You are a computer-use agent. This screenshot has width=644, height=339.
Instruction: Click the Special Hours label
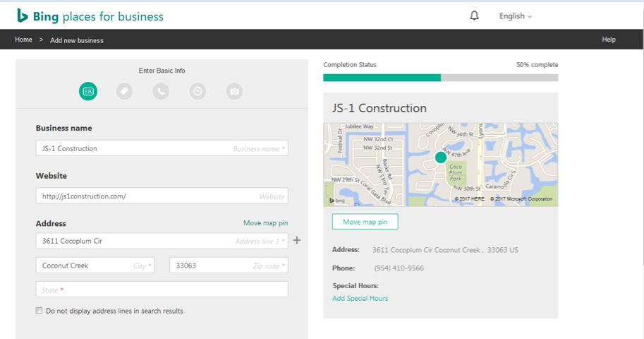pyautogui.click(x=356, y=285)
